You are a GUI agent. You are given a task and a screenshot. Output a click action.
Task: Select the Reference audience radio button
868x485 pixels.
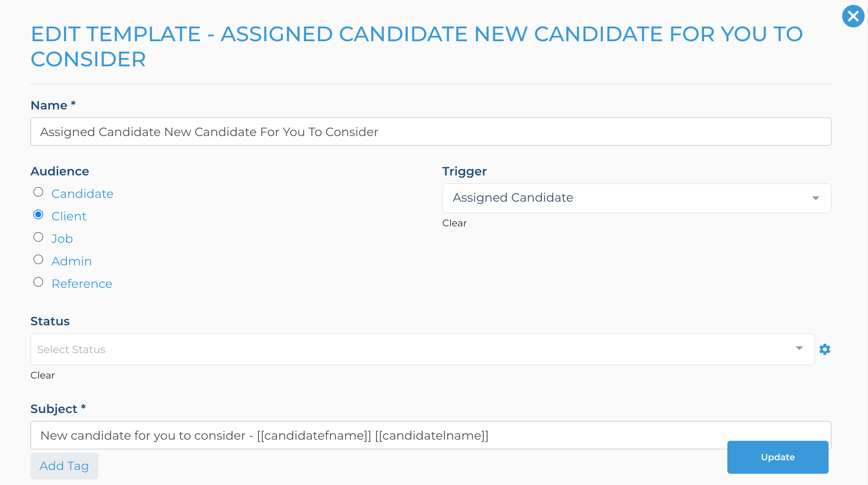pos(38,282)
